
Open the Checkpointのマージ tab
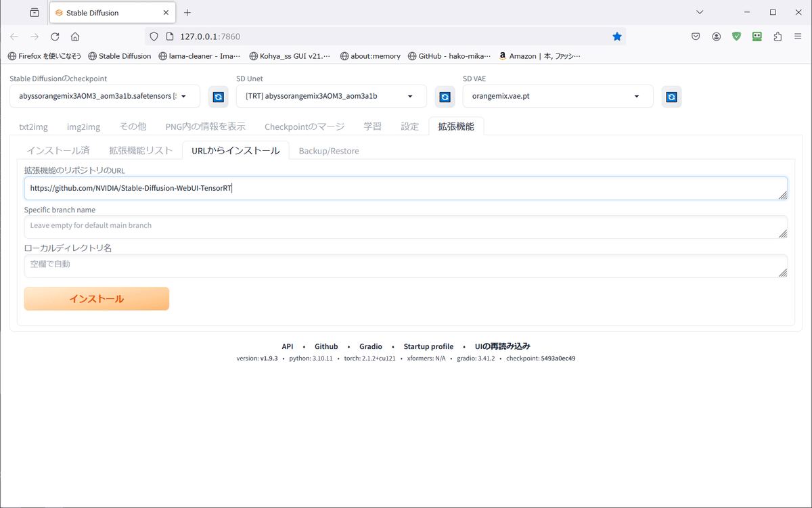click(304, 126)
